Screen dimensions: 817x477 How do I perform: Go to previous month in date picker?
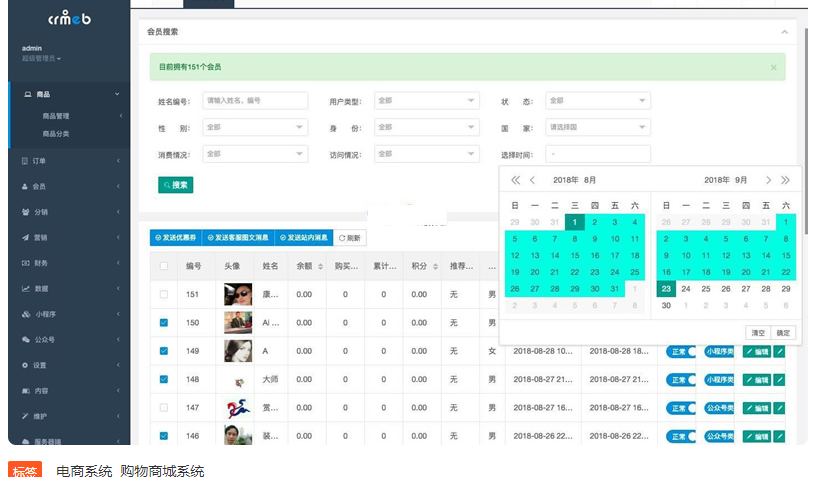pos(532,180)
